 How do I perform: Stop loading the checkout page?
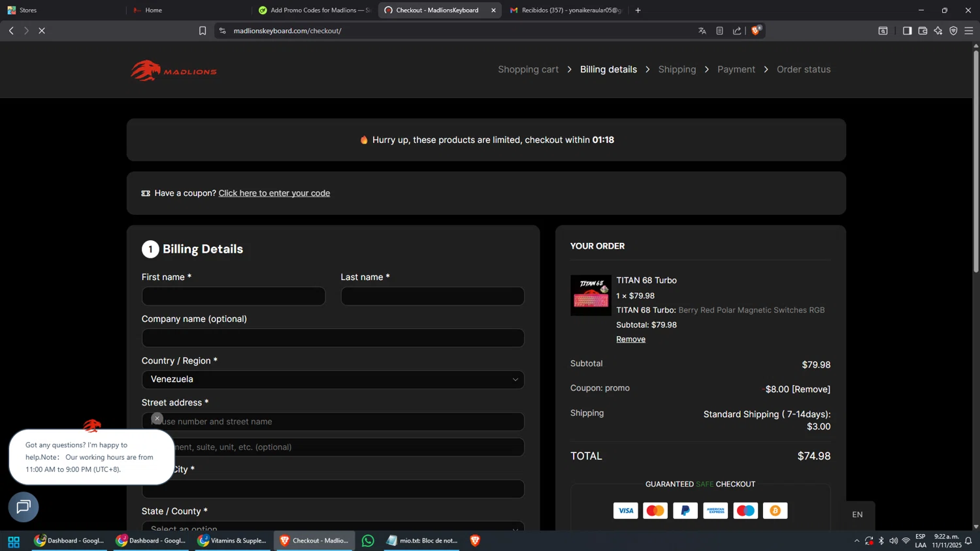(42, 31)
